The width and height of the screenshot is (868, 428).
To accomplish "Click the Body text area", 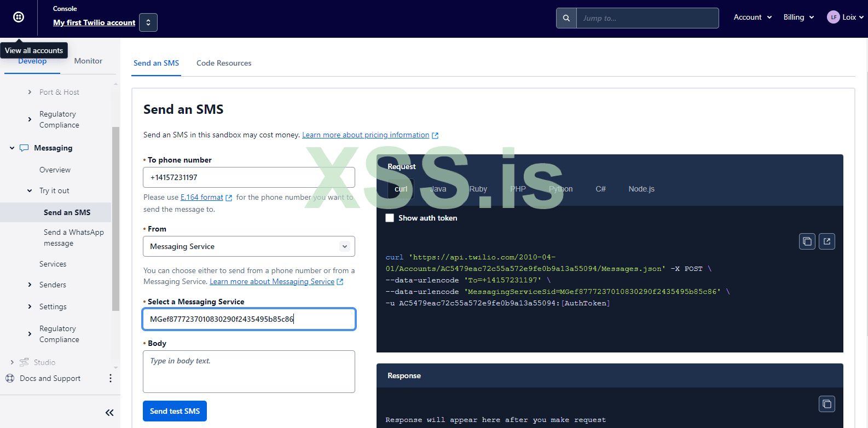I will [x=249, y=372].
